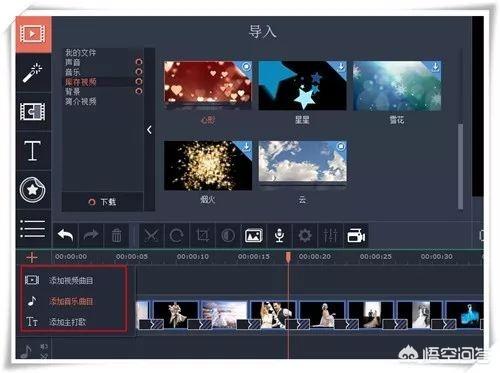Click the trash Delete icon
Image resolution: width=500 pixels, height=373 pixels.
coord(117,235)
